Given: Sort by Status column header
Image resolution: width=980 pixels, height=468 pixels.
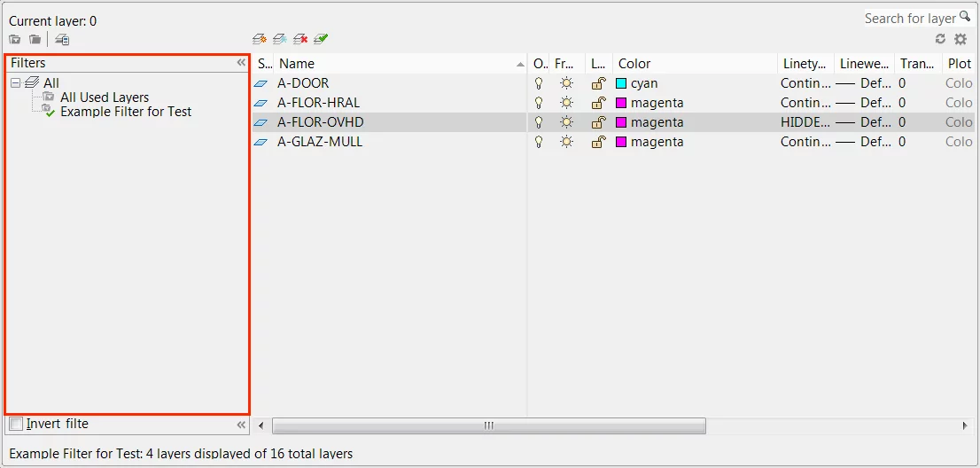Looking at the screenshot, I should coord(264,64).
